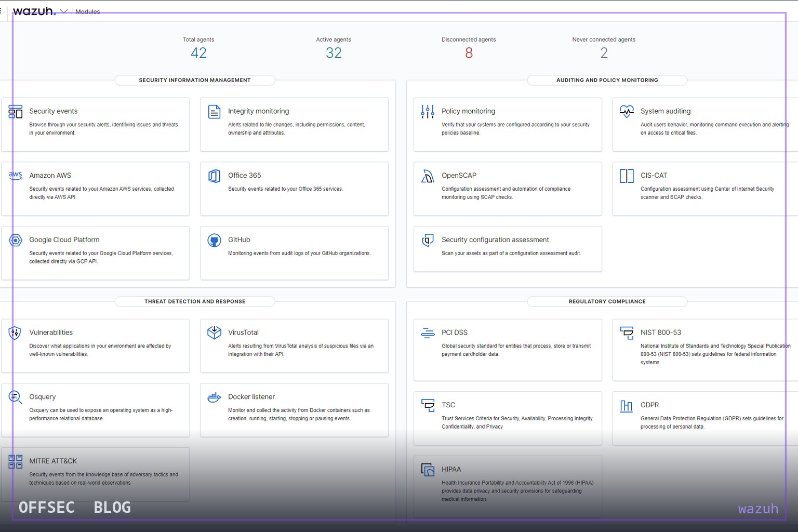This screenshot has width=798, height=532.
Task: Click the Google Cloud Platform hexagon icon
Action: (16, 240)
